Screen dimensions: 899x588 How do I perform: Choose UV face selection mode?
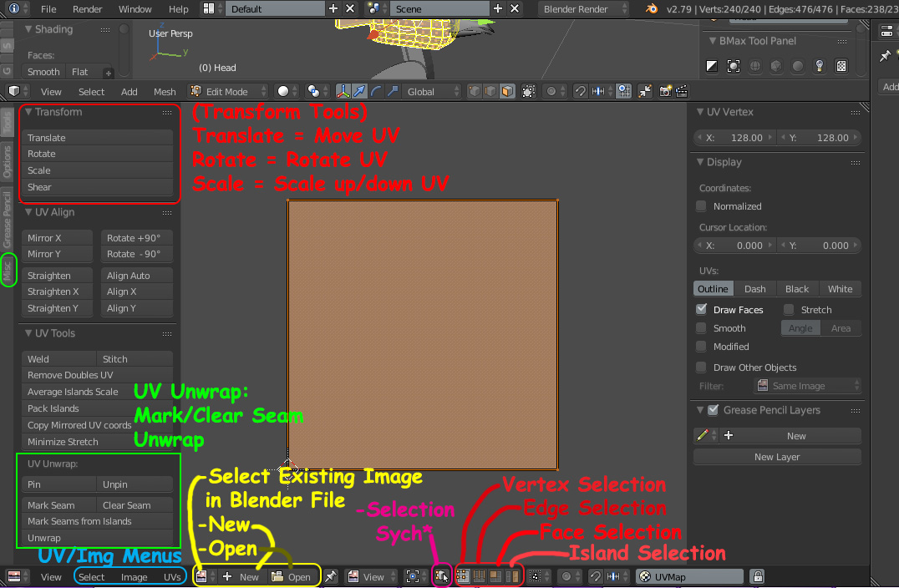495,576
